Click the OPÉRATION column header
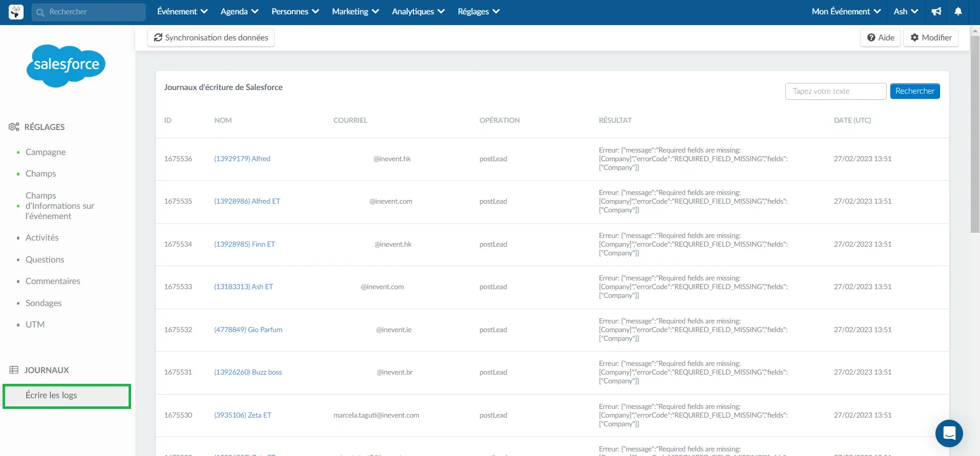Viewport: 980px width, 456px height. tap(499, 120)
